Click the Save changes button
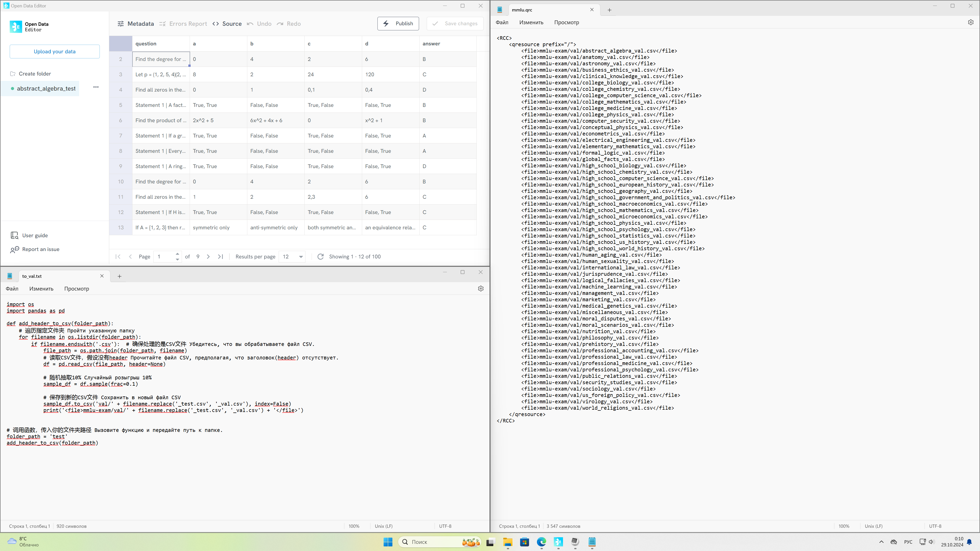 tap(455, 23)
